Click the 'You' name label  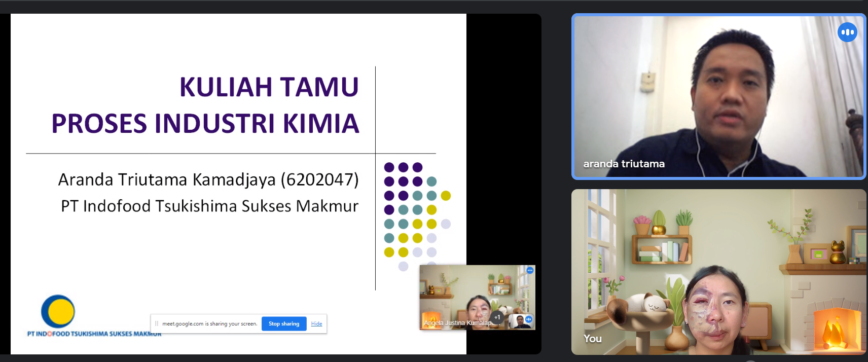point(592,339)
